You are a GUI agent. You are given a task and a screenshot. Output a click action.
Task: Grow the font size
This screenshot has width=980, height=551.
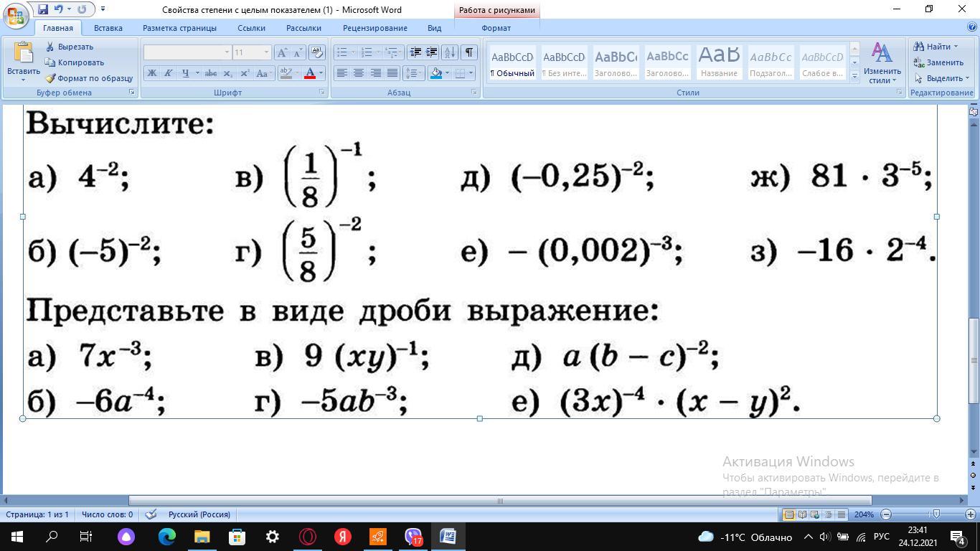point(283,52)
